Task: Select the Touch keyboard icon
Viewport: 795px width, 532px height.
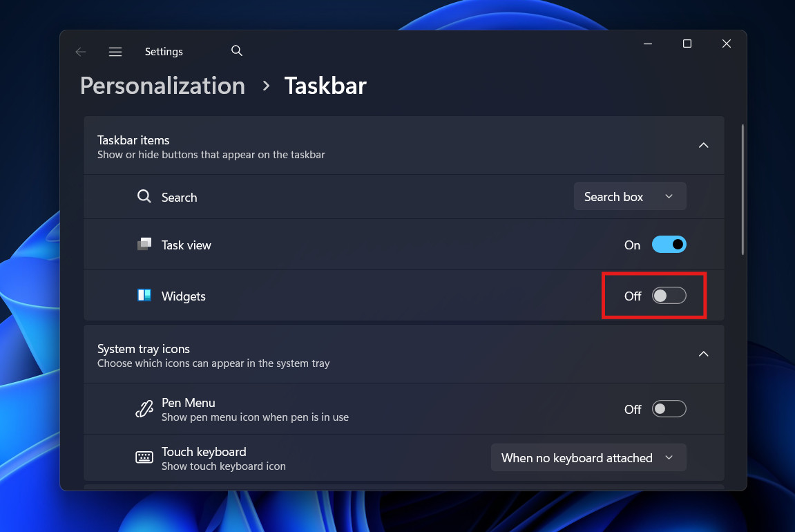Action: pos(144,457)
